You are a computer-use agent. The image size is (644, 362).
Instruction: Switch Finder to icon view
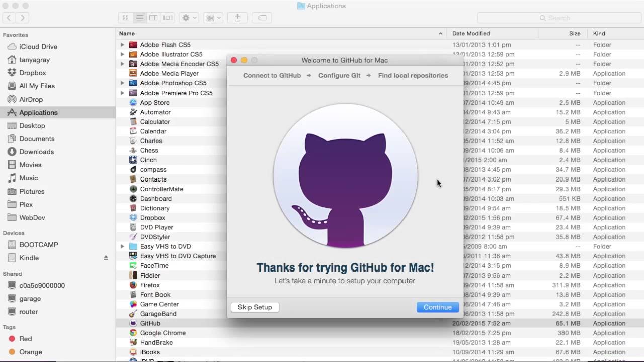[x=126, y=18]
